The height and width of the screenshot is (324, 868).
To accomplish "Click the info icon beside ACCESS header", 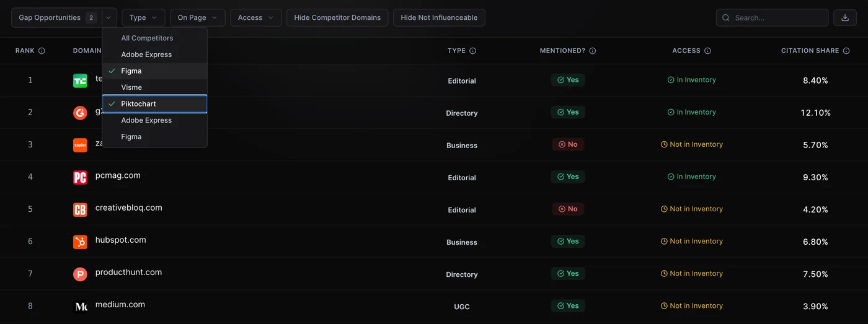I will coord(707,51).
